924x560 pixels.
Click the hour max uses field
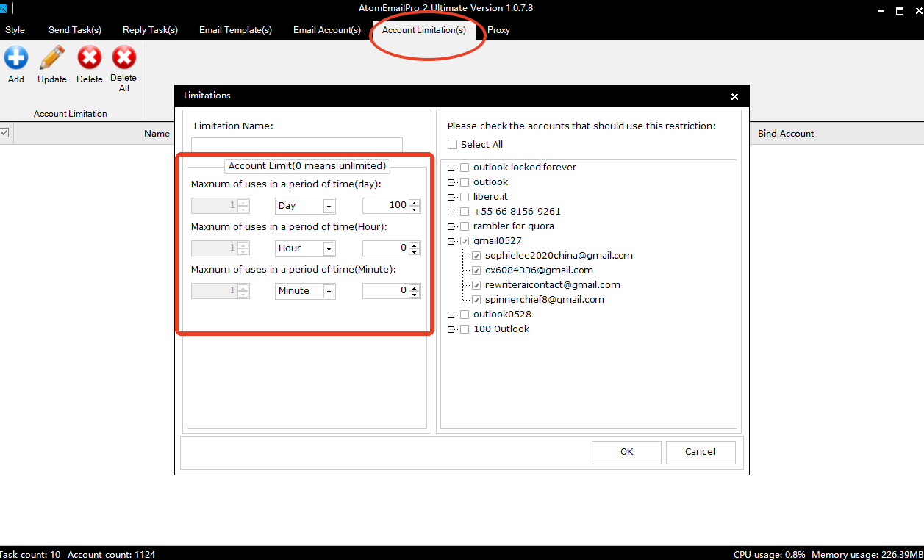pos(386,248)
